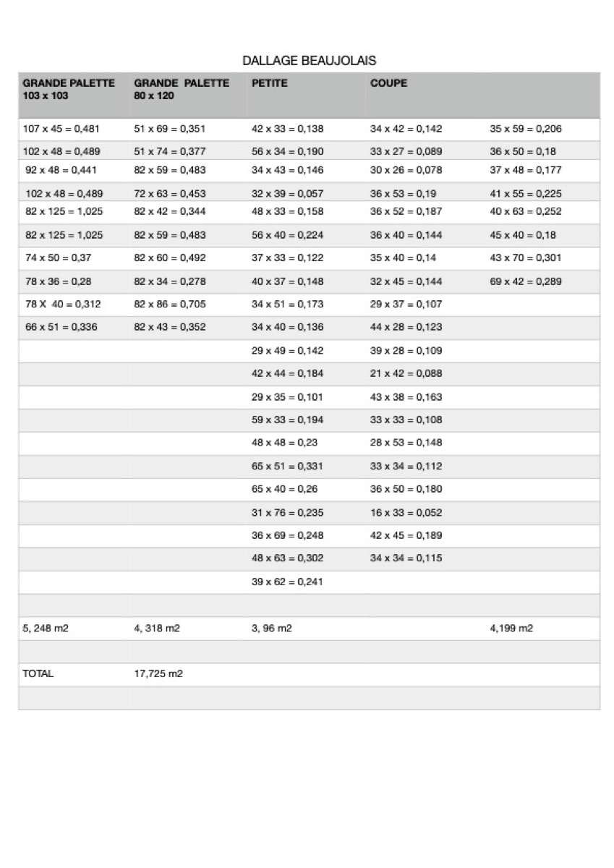The width and height of the screenshot is (614, 868).
Task: Select cell 82 x 86 = 0,705
Action: (170, 305)
